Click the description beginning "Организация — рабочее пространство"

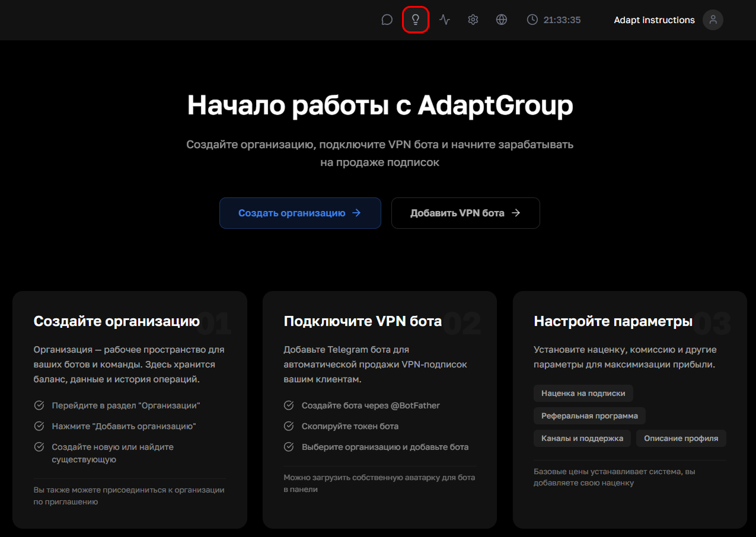(129, 365)
